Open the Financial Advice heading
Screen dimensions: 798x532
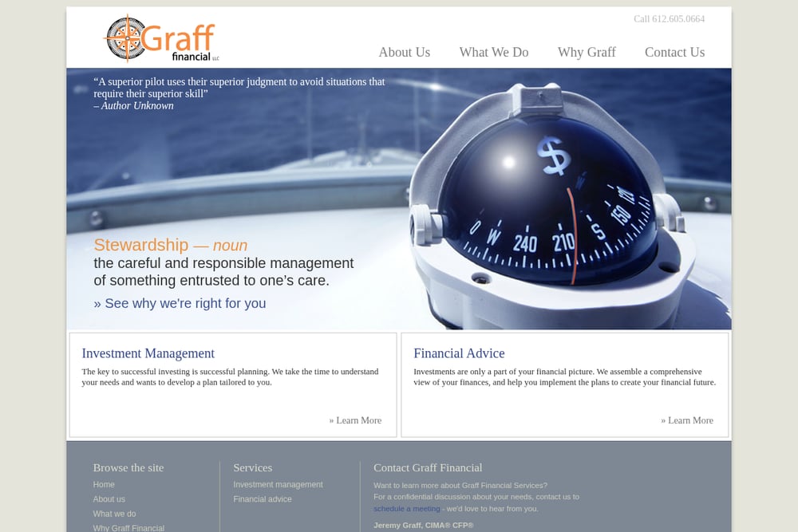pos(459,353)
